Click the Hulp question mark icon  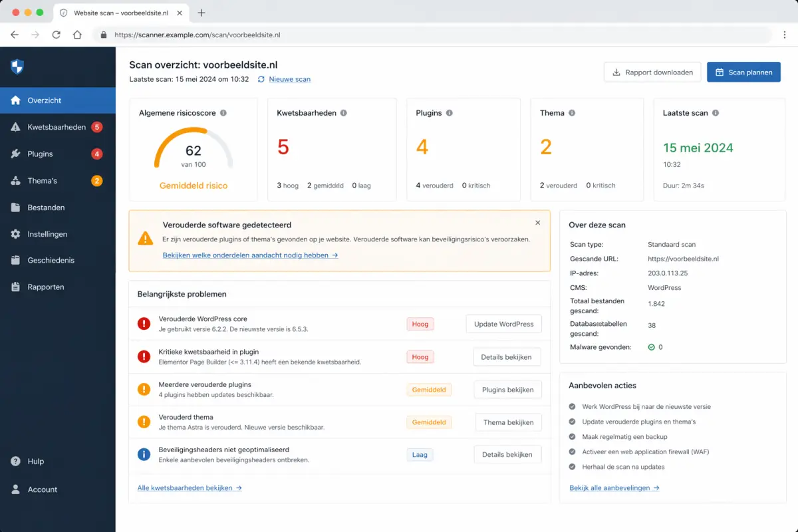[x=16, y=462]
